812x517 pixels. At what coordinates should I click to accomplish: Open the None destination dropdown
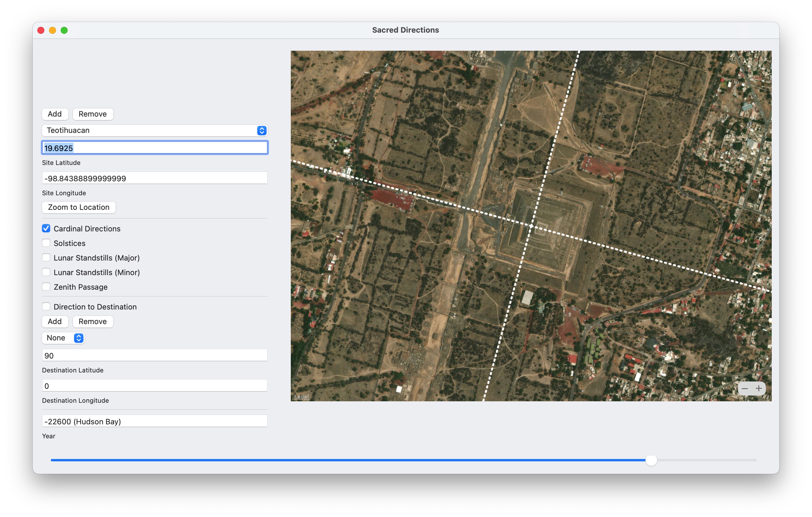click(x=63, y=338)
